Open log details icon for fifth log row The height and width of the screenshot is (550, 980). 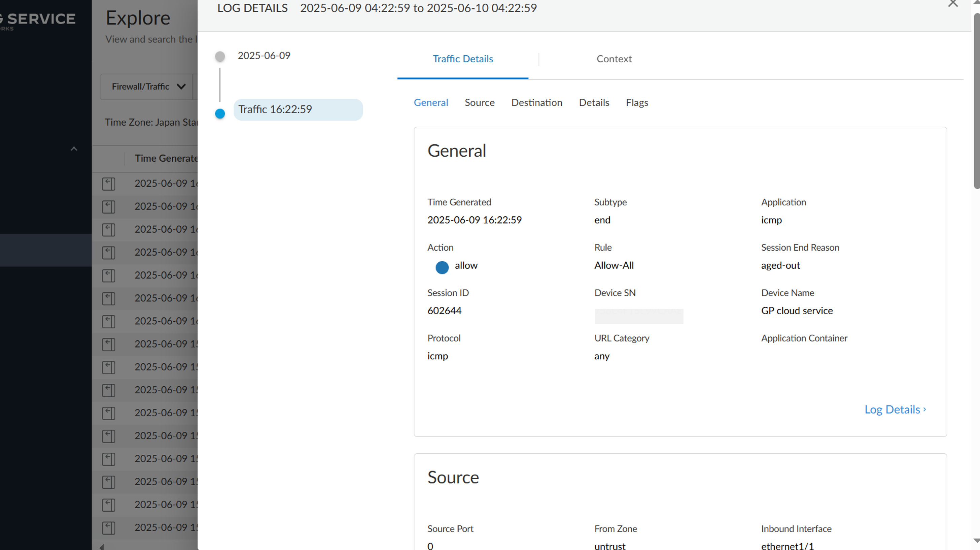(x=108, y=276)
